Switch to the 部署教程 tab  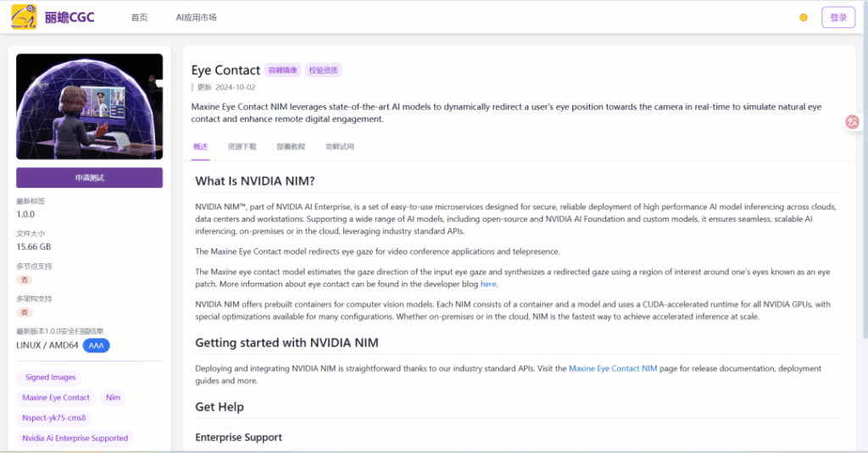click(291, 146)
